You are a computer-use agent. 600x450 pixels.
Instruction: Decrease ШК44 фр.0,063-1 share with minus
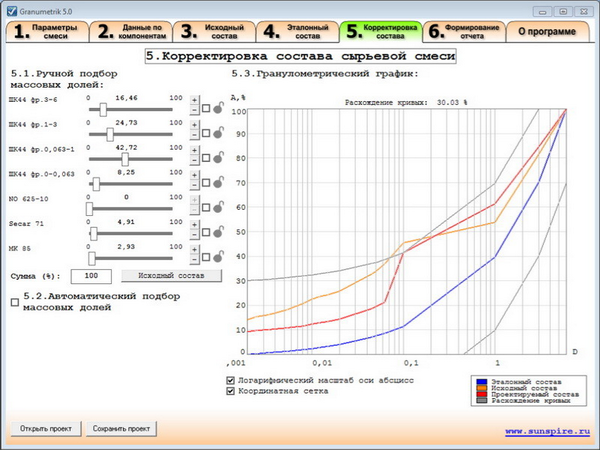[x=194, y=160]
